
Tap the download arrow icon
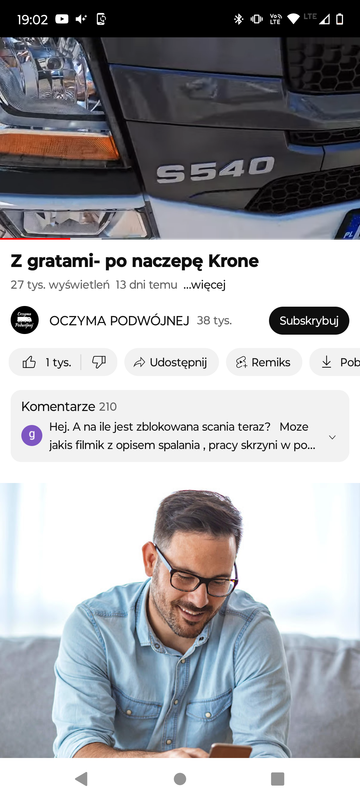pos(327,362)
